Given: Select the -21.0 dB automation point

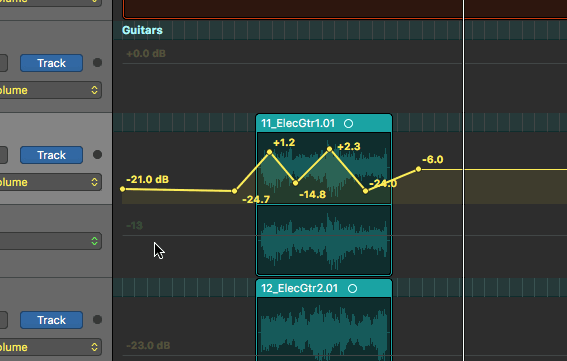Looking at the screenshot, I should (123, 189).
